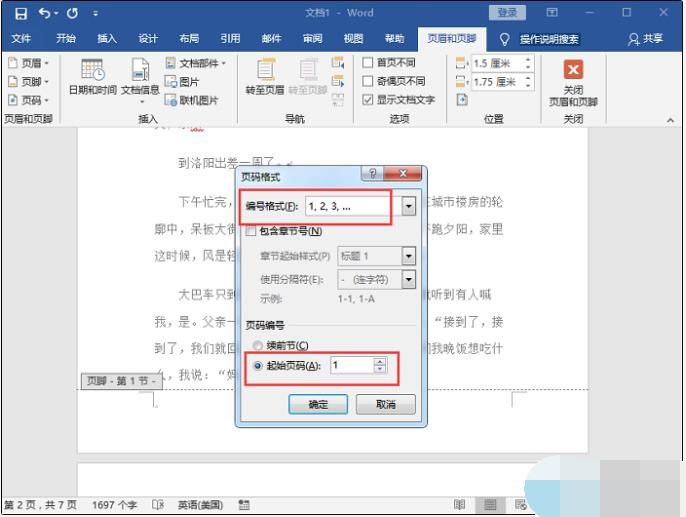The width and height of the screenshot is (686, 517).
Task: Enable 首页不同 checkbox
Action: pos(368,63)
